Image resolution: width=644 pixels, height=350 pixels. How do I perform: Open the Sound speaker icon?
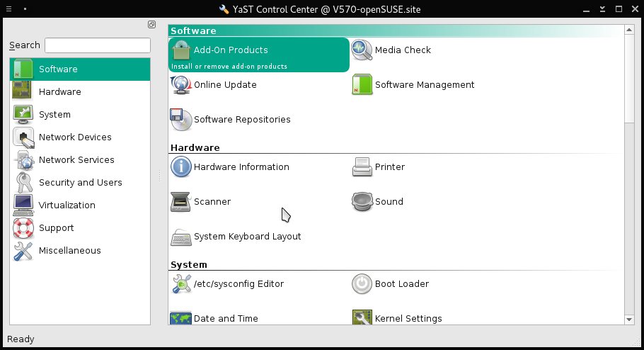pos(362,202)
